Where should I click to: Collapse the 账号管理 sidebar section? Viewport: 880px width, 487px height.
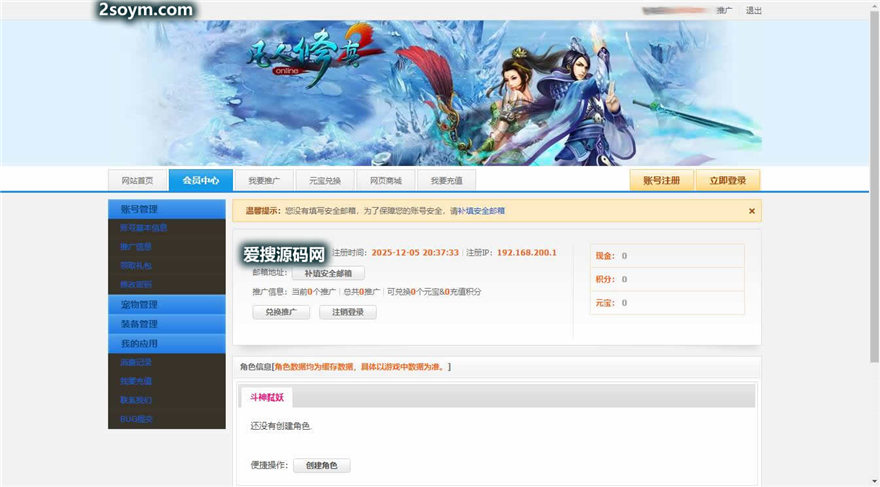point(166,209)
